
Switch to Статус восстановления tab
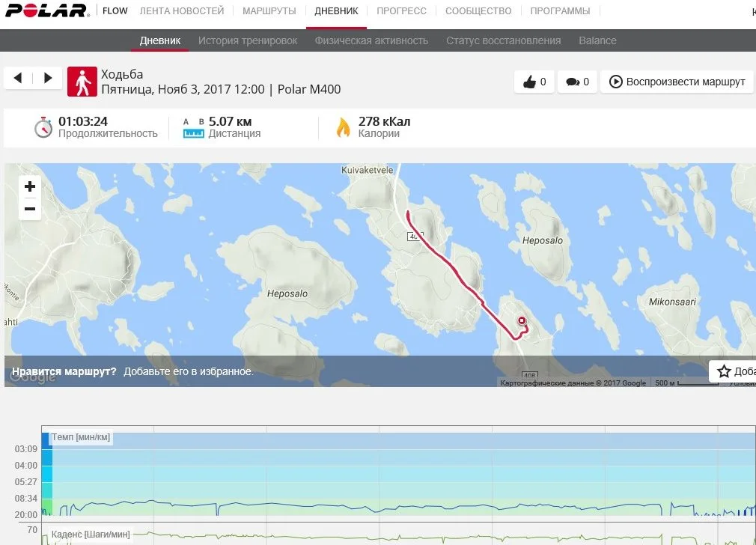tap(503, 40)
